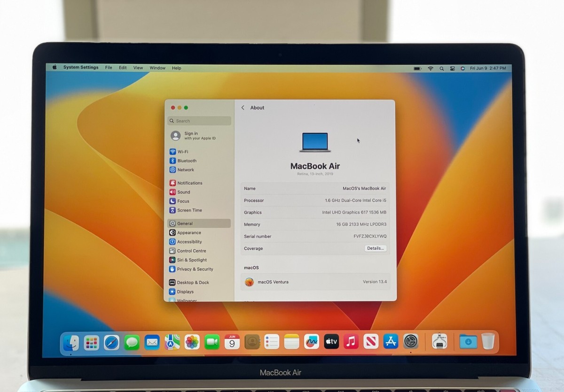Click the serial number FVFZJ0CXLYWQ
564x392 pixels.
370,236
